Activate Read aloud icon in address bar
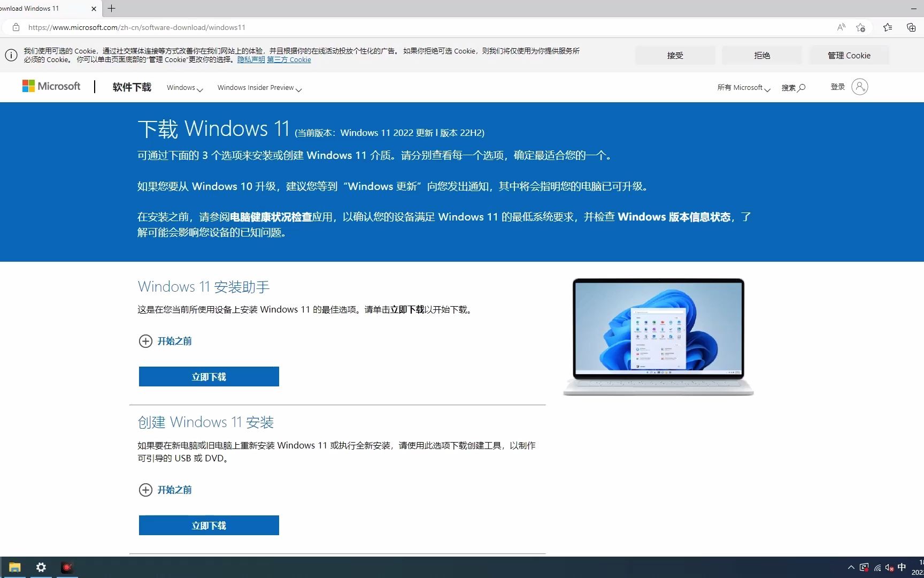Image resolution: width=924 pixels, height=578 pixels. 841,27
